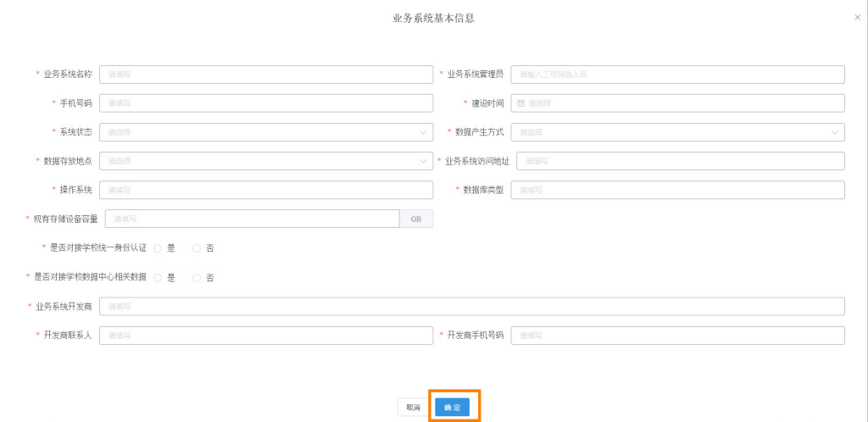Image resolution: width=868 pixels, height=422 pixels.
Task: Choose 否 for 是否对接学校数据中心相关数据
Action: (x=197, y=277)
